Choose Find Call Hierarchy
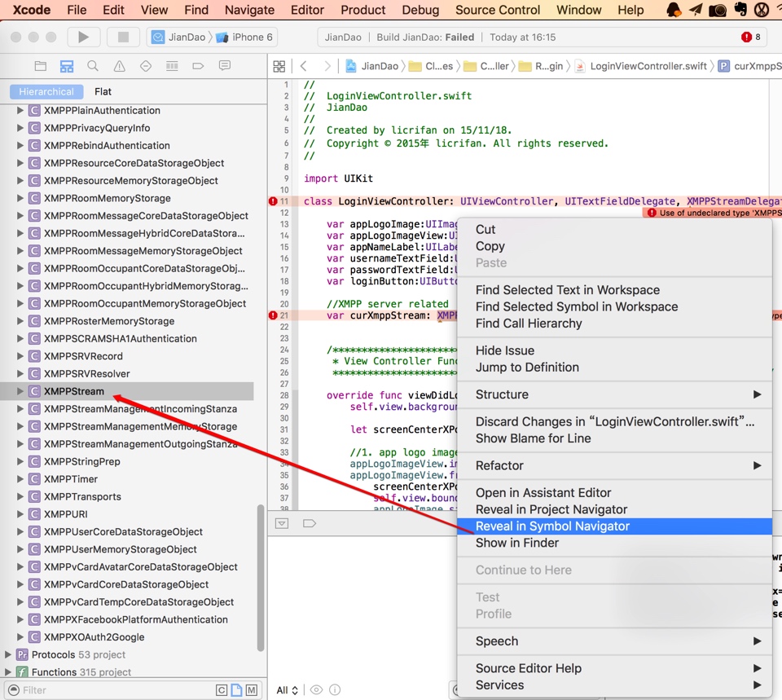This screenshot has height=700, width=782. coord(614,324)
